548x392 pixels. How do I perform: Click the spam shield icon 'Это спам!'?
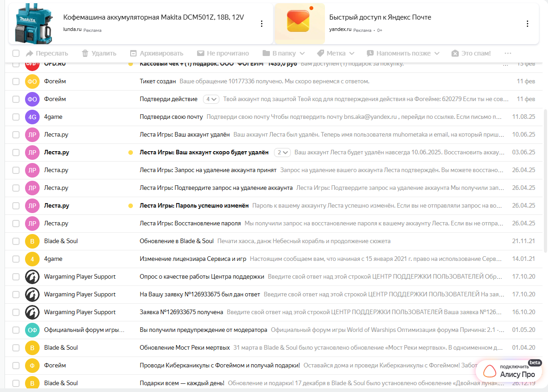455,53
